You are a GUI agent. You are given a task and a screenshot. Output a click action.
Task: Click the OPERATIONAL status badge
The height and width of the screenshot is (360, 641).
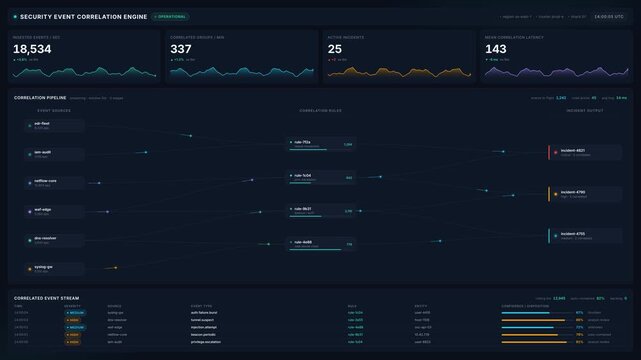click(x=170, y=17)
